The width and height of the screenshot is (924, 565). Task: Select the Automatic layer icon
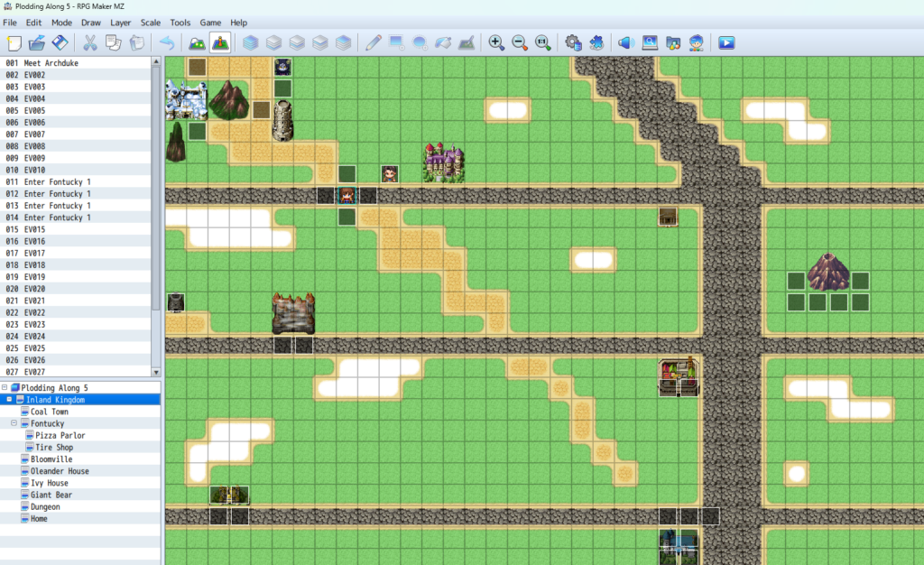click(x=251, y=43)
